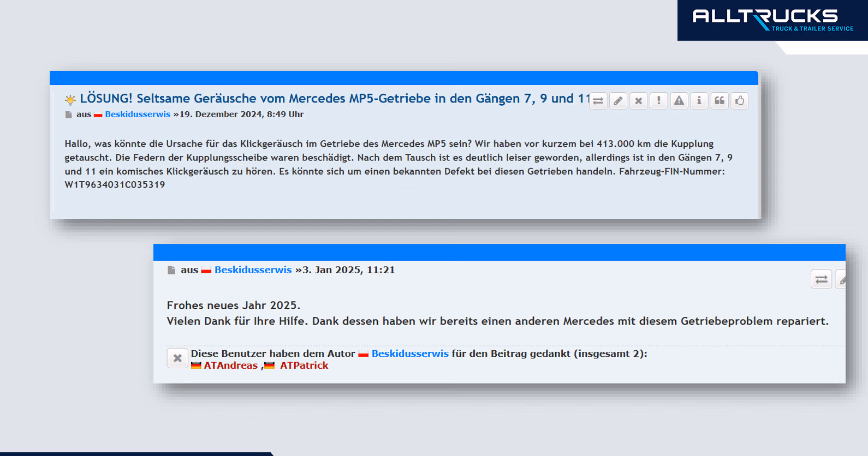This screenshot has height=456, width=868.
Task: Open Beskidusserwis profile in 3. Jan post header
Action: point(253,270)
